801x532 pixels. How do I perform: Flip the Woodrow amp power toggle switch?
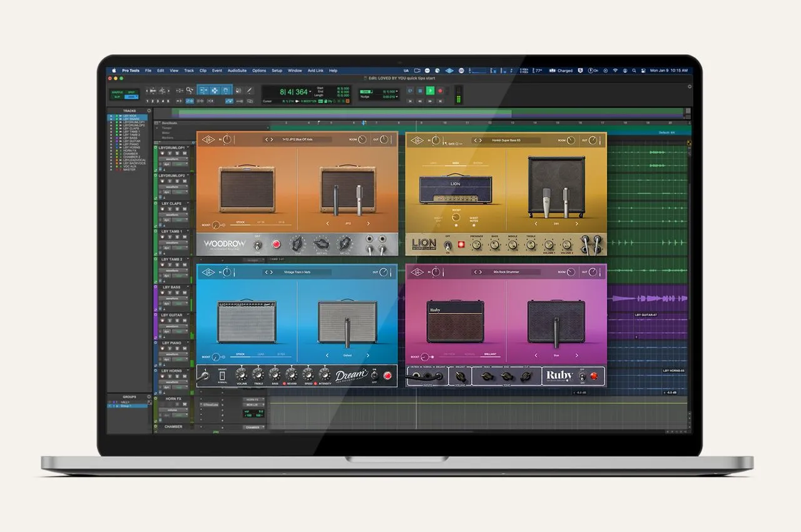coord(258,244)
